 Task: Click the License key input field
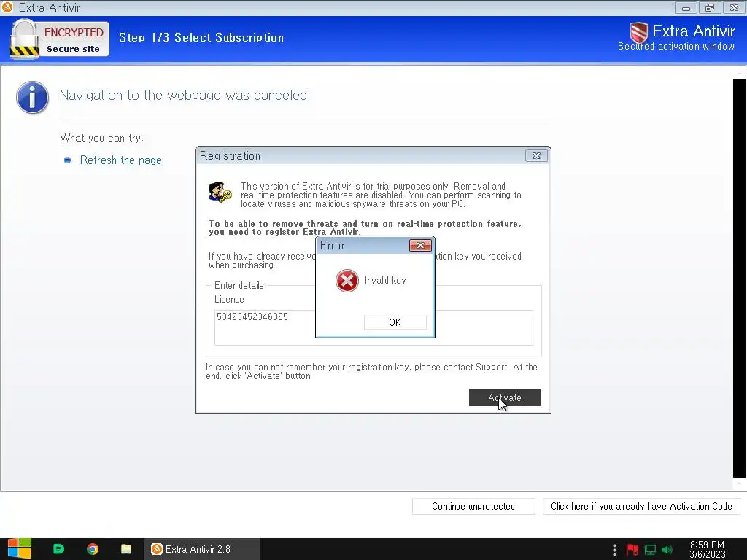(x=373, y=327)
